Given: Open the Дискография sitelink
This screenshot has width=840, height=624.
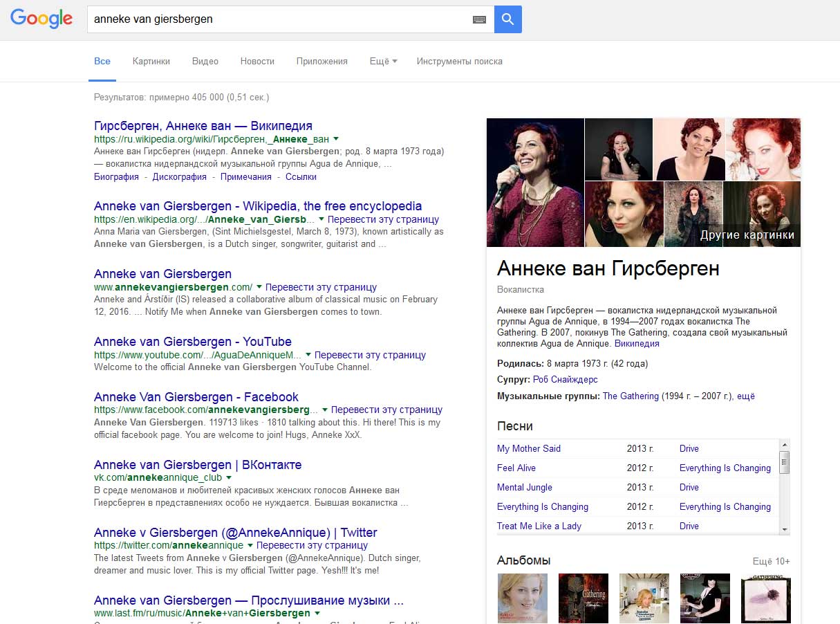Looking at the screenshot, I should [x=180, y=176].
